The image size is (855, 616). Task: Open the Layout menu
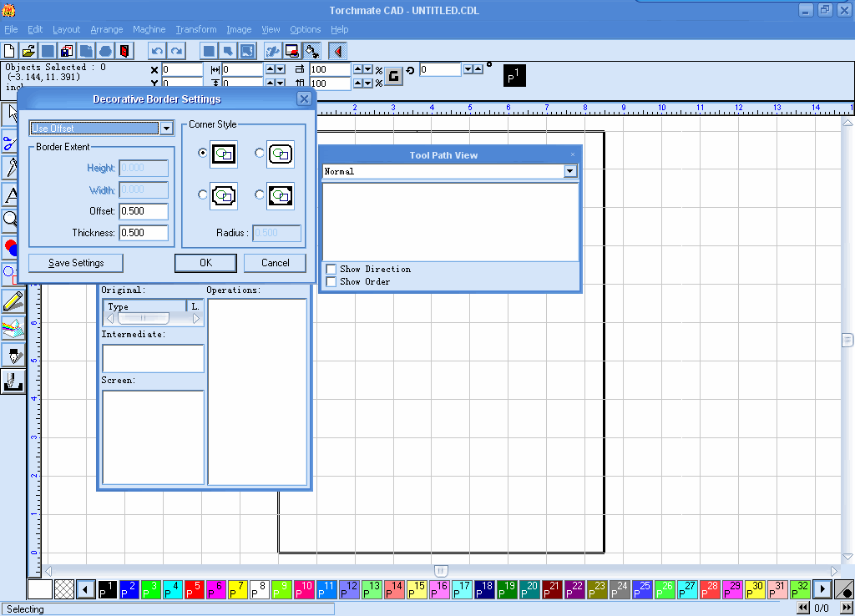67,29
